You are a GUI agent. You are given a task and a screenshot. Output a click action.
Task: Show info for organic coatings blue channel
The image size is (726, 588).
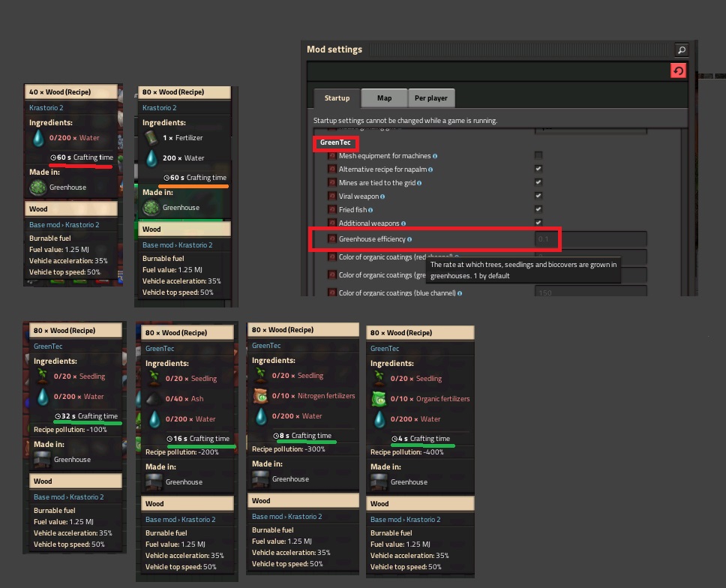460,293
